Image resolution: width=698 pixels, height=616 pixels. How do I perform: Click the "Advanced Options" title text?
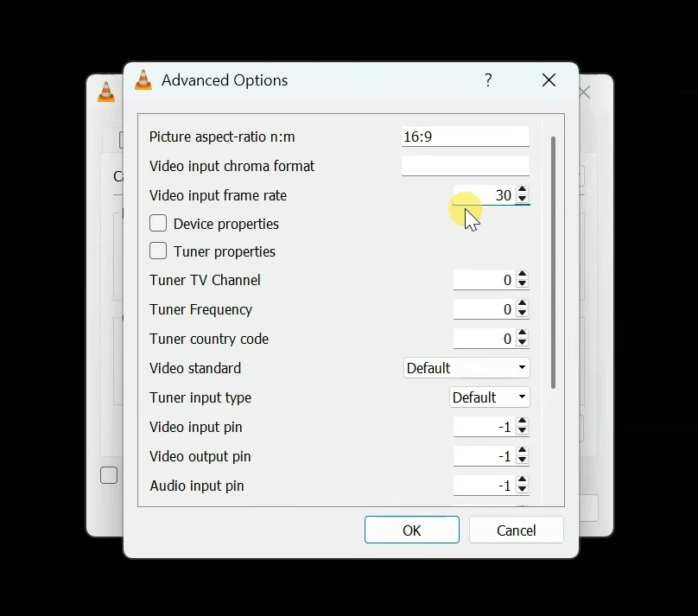[x=225, y=80]
